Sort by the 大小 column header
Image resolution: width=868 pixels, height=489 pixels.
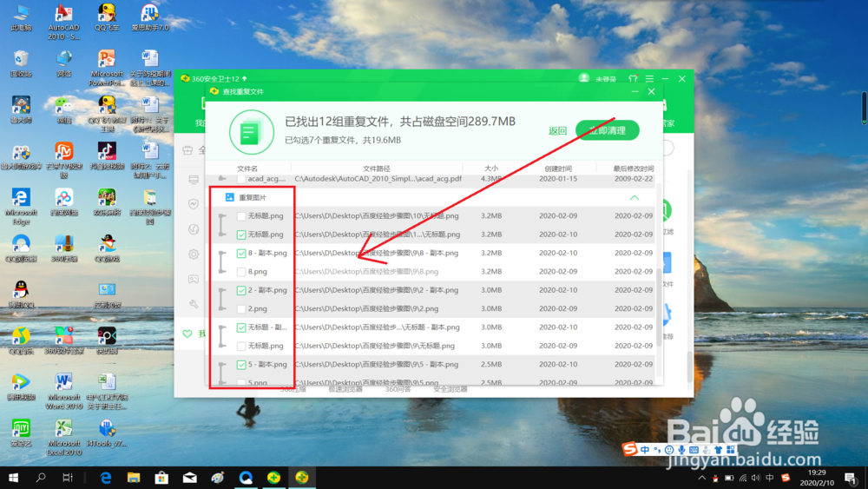491,169
